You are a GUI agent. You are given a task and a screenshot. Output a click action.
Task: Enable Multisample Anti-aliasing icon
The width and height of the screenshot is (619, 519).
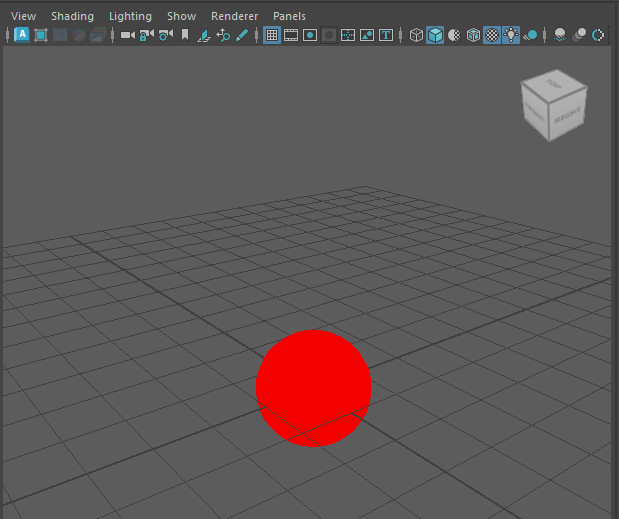coord(598,35)
